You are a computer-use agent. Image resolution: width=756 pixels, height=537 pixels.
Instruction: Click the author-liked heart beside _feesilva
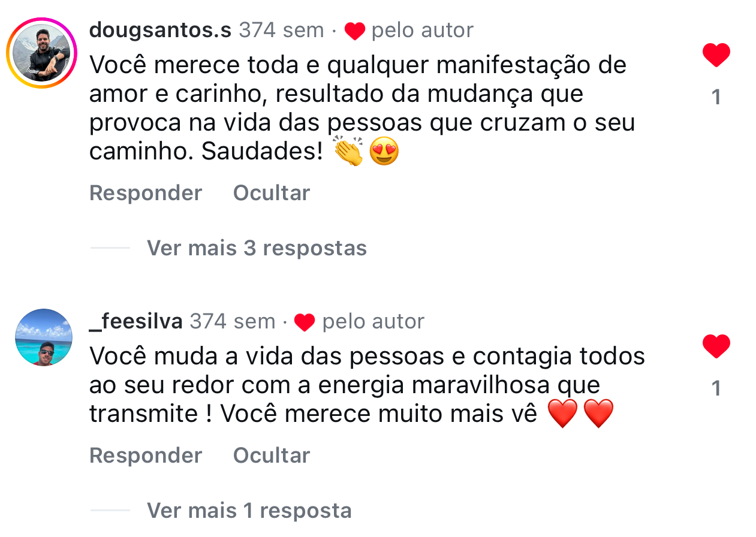(305, 323)
